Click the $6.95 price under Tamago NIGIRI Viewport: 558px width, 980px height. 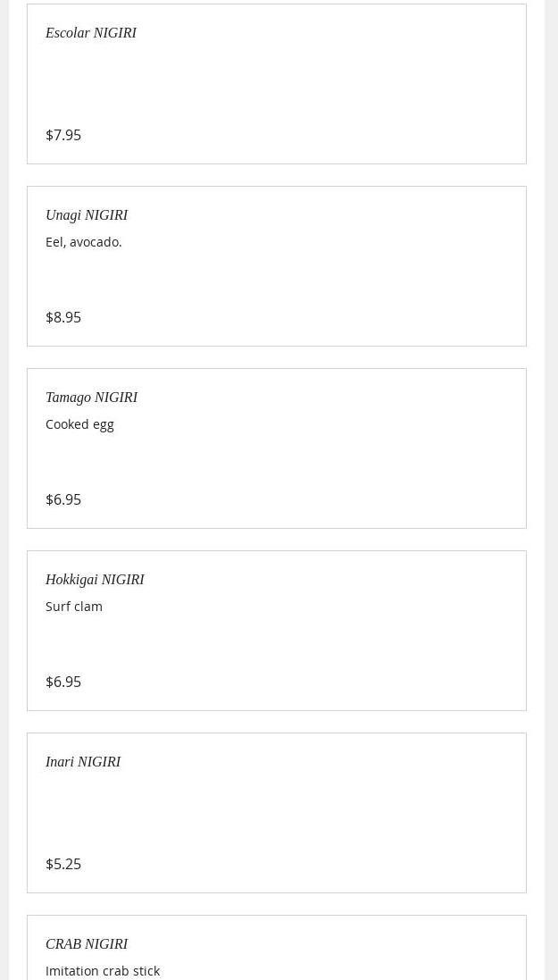(63, 499)
